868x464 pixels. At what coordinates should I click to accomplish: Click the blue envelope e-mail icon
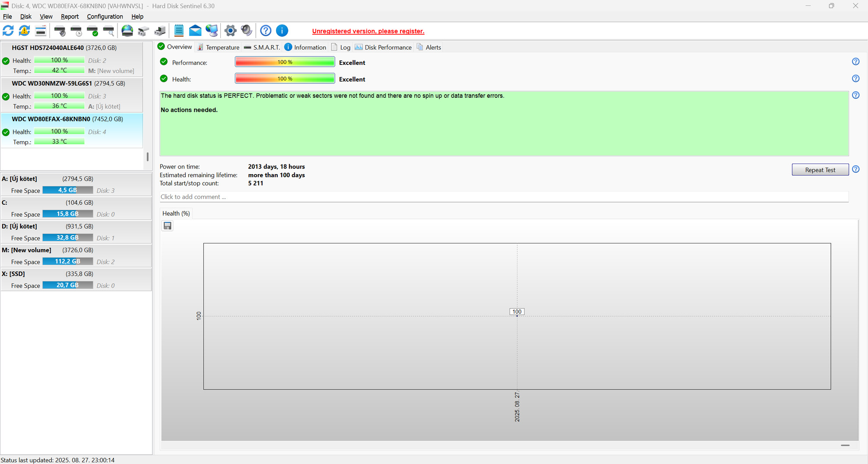pos(195,31)
